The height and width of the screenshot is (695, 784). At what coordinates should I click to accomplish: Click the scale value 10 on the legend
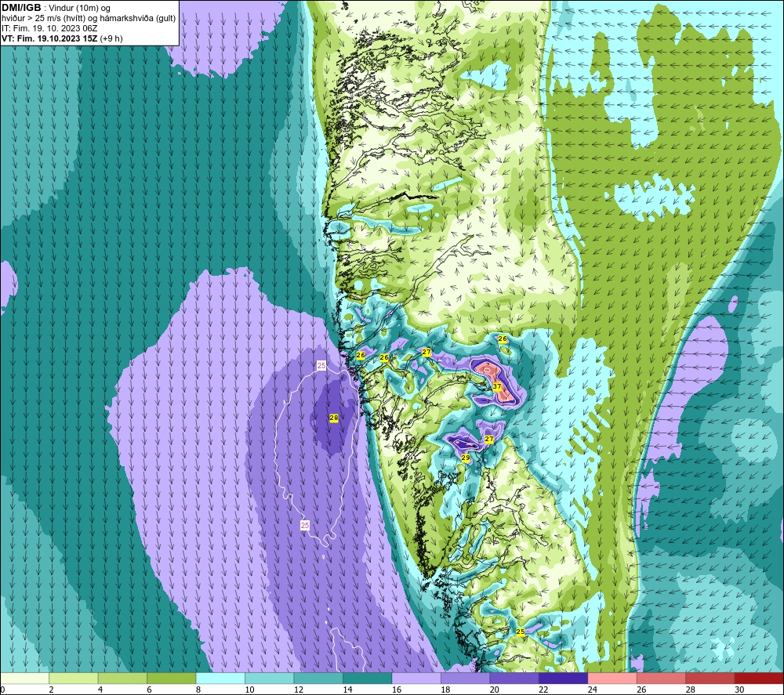pos(249,690)
